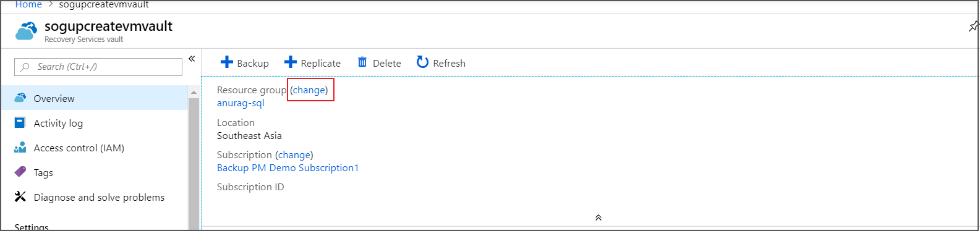Click the Access control (IAM) people icon
The image size is (980, 231).
point(20,148)
